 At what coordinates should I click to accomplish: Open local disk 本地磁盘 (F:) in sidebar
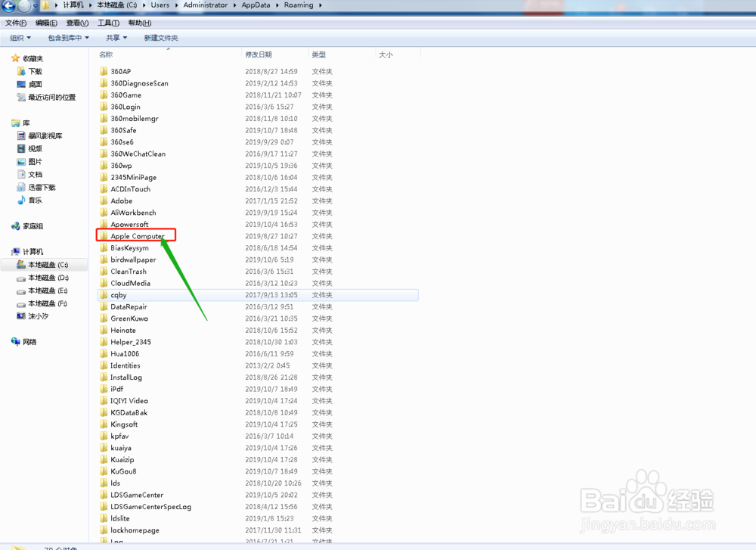(42, 303)
